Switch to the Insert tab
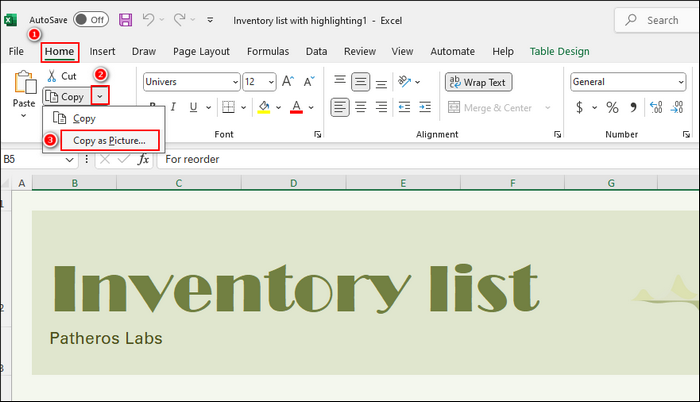Screen dimensions: 700x402 point(102,51)
